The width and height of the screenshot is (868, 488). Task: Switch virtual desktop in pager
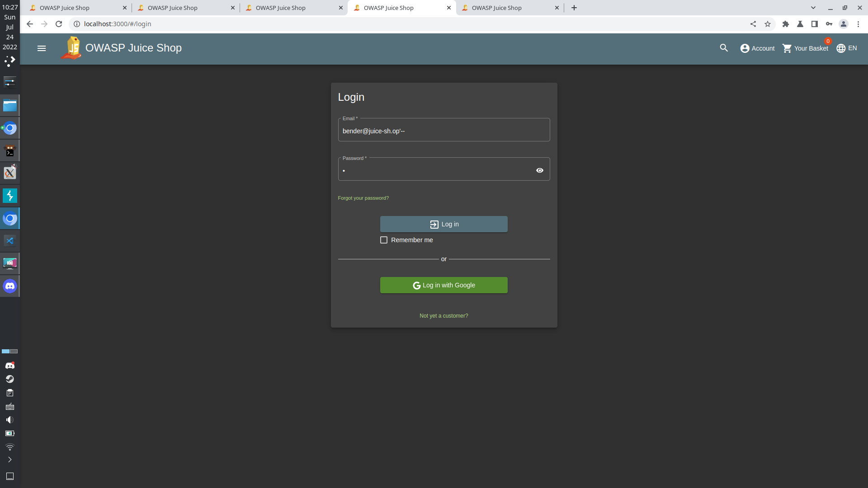10,351
